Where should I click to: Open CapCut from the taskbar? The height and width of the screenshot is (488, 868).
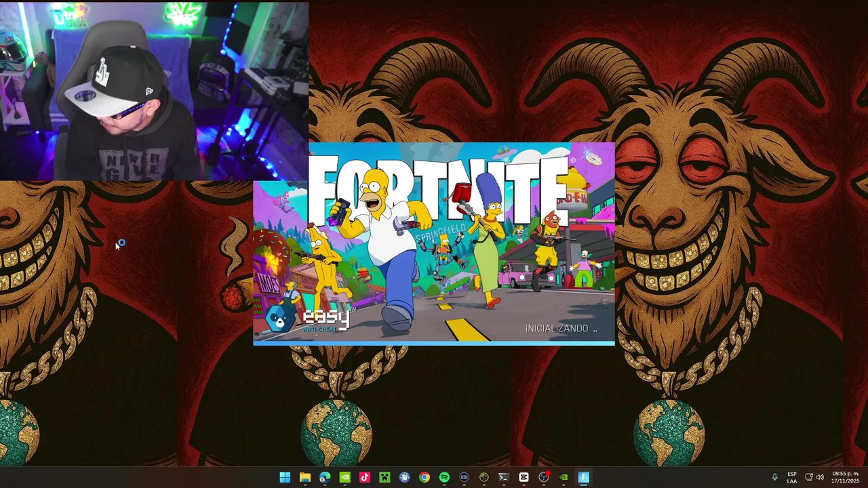pyautogui.click(x=524, y=477)
